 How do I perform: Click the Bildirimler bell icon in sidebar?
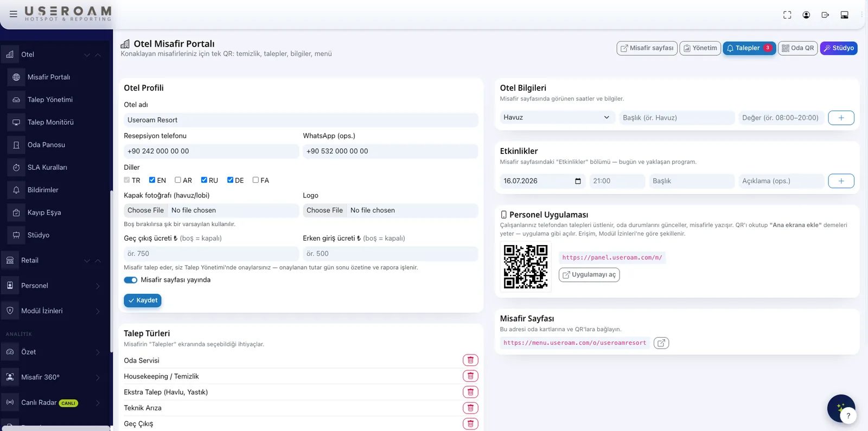coord(16,190)
